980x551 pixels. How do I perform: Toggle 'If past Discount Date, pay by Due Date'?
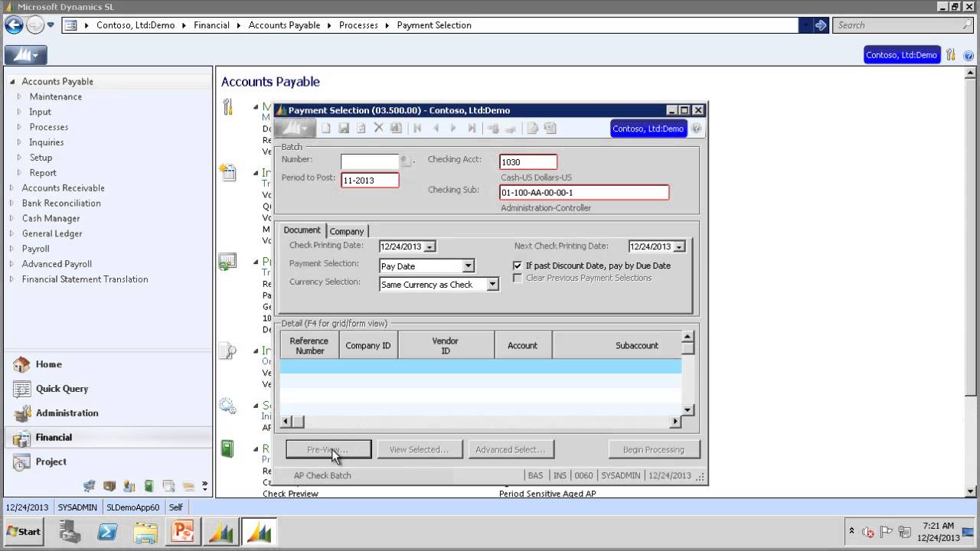(x=518, y=266)
